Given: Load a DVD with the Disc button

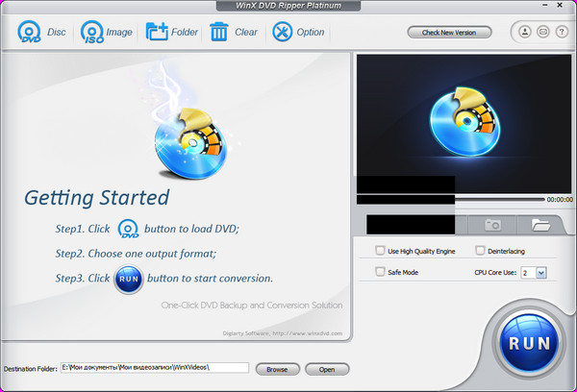Looking at the screenshot, I should [41, 32].
